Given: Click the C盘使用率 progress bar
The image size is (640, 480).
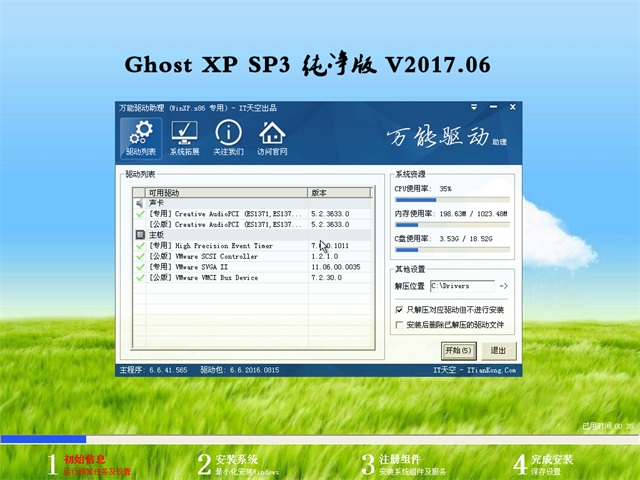Looking at the screenshot, I should 452,250.
